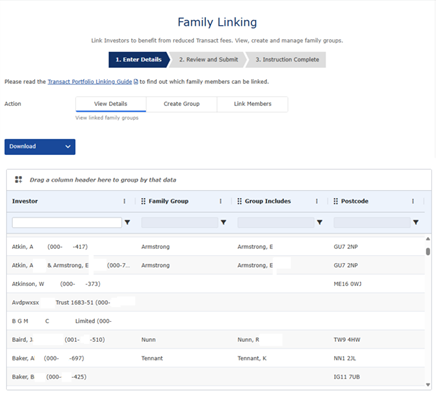
Task: Sort by the Group Includes column header
Action: (268, 201)
